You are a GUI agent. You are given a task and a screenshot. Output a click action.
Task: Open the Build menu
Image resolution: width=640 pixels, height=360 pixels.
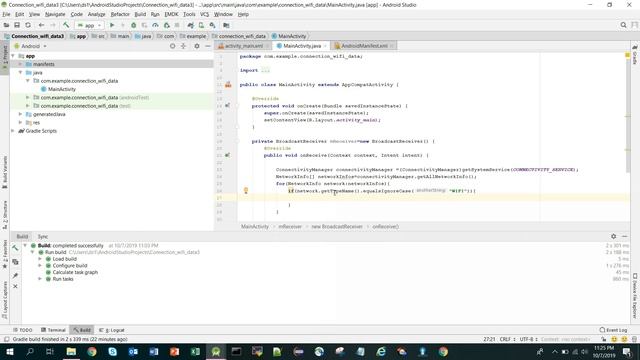(x=140, y=14)
